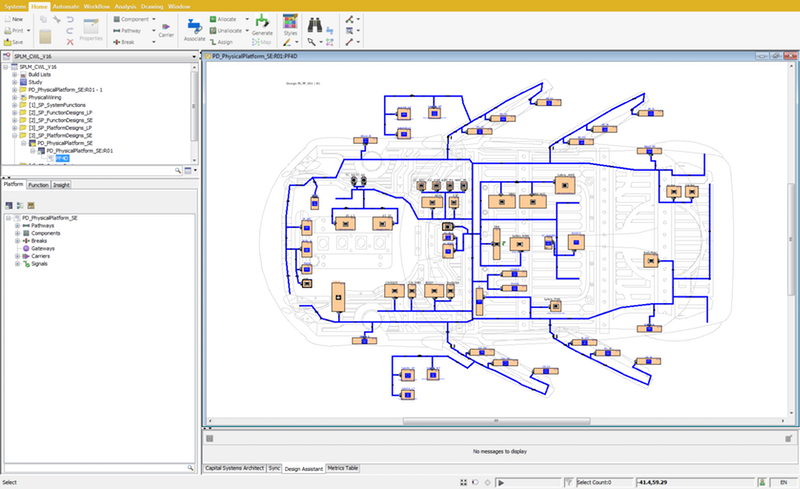Open the Component dropdown arrow

click(155, 19)
